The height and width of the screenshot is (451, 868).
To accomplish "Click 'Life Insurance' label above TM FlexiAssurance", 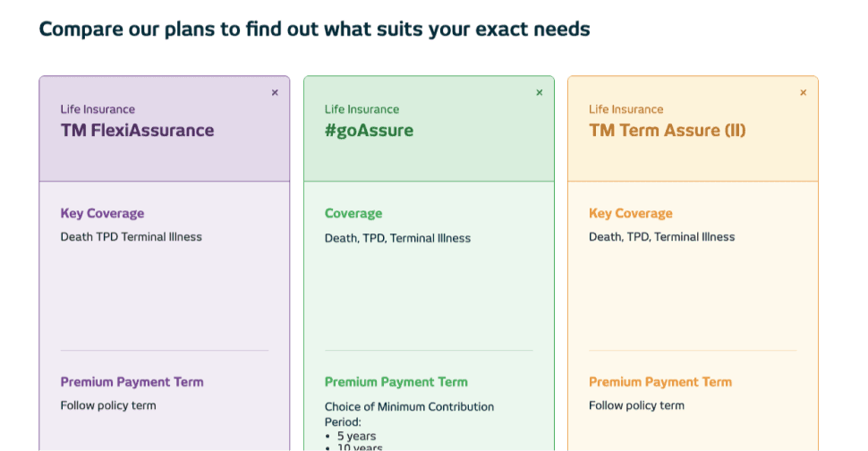I will pyautogui.click(x=98, y=109).
